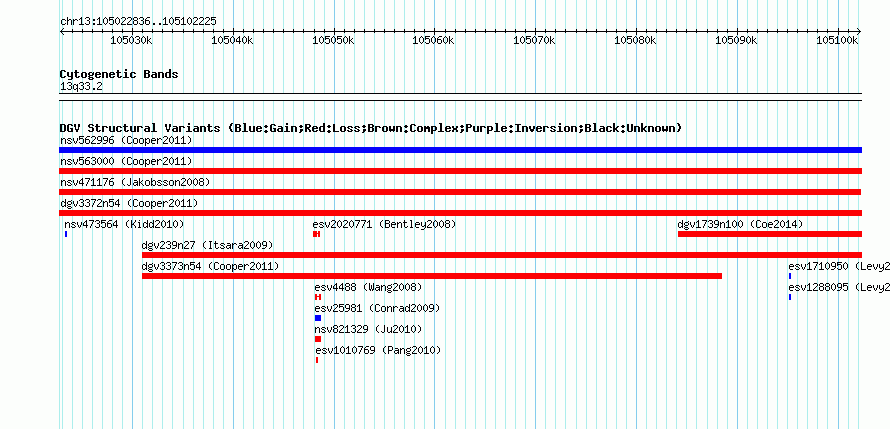Viewport: 890px width, 429px height.
Task: Click the small red esv4488 marker
Action: (318, 297)
